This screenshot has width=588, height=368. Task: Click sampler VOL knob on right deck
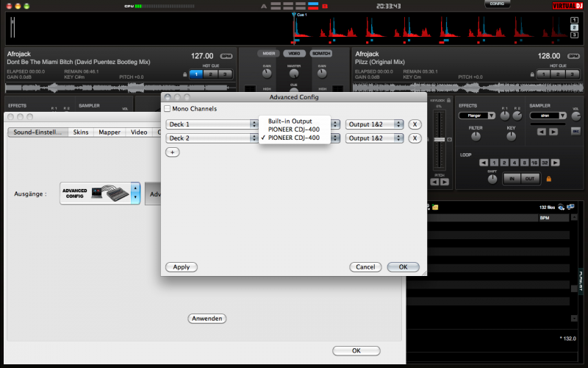pyautogui.click(x=576, y=116)
